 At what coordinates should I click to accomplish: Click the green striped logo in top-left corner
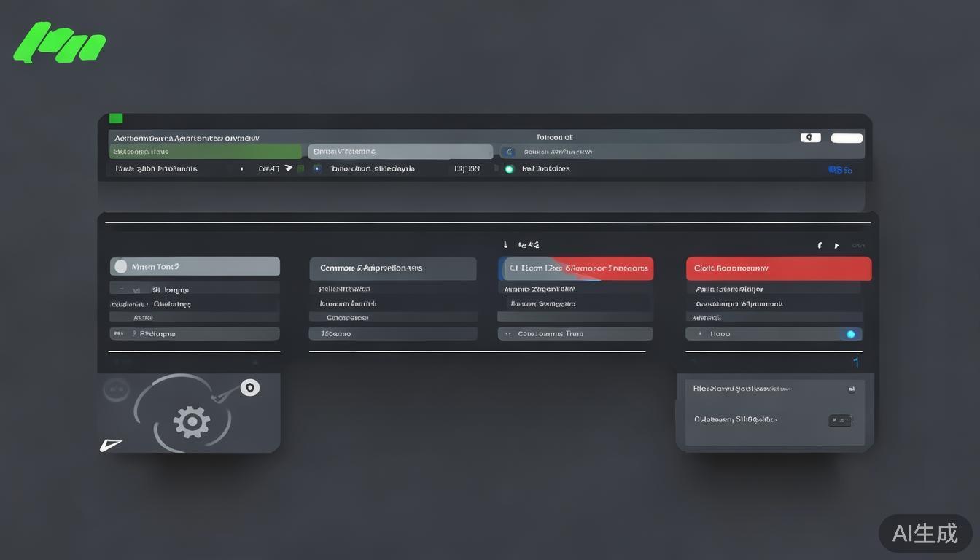click(x=60, y=43)
